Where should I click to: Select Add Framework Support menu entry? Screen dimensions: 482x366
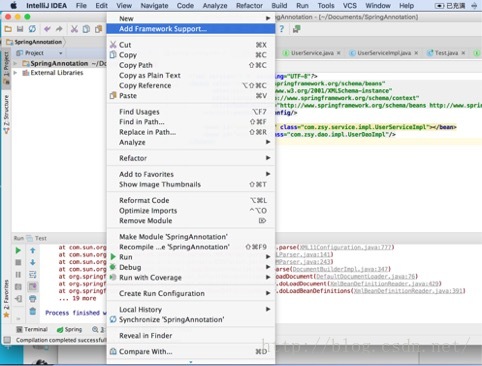coord(191,29)
